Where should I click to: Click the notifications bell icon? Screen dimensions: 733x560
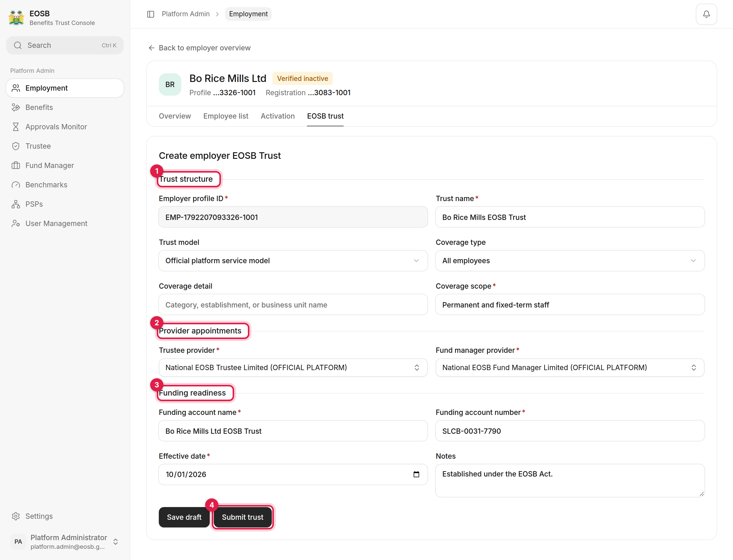(x=706, y=14)
